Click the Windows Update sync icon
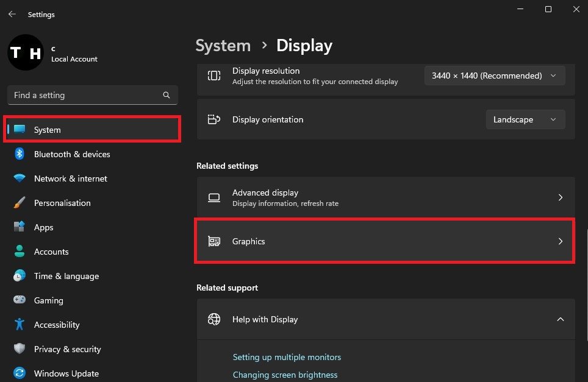The image size is (588, 382). tap(20, 373)
